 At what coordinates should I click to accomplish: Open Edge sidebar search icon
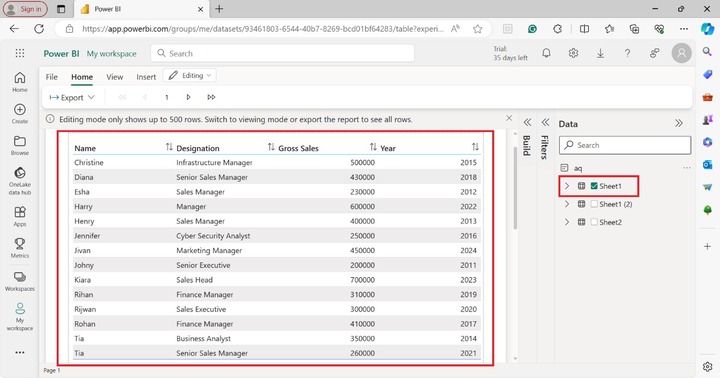pyautogui.click(x=708, y=52)
